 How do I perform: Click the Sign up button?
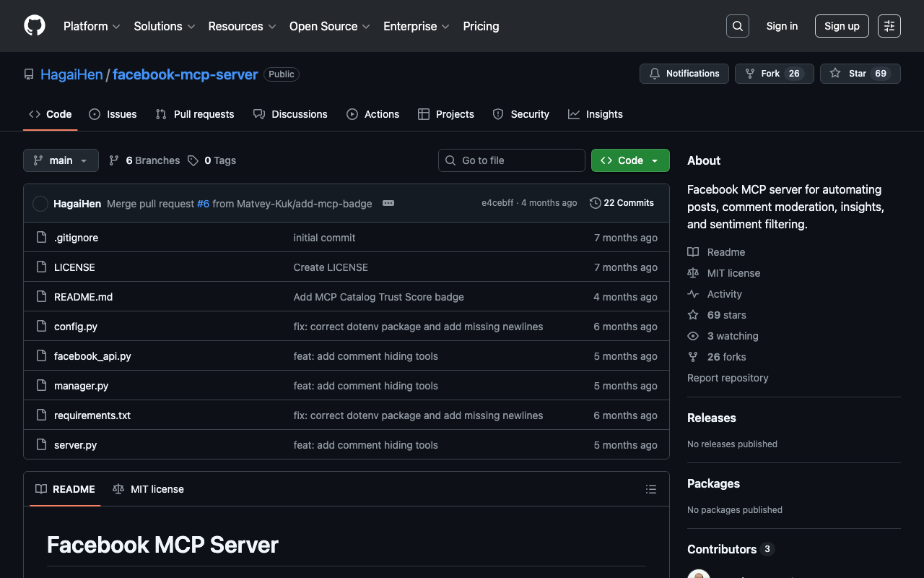pyautogui.click(x=841, y=26)
